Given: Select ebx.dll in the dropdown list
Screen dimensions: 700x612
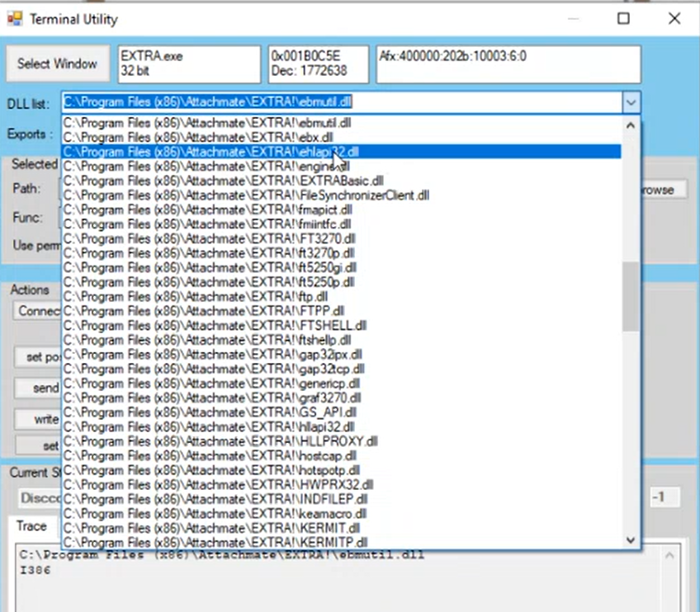Looking at the screenshot, I should [x=341, y=138].
